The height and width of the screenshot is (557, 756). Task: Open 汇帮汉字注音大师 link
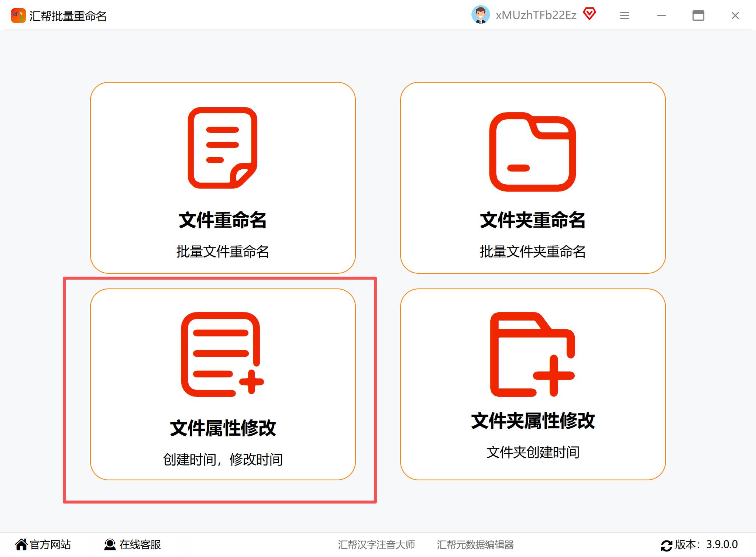(376, 545)
